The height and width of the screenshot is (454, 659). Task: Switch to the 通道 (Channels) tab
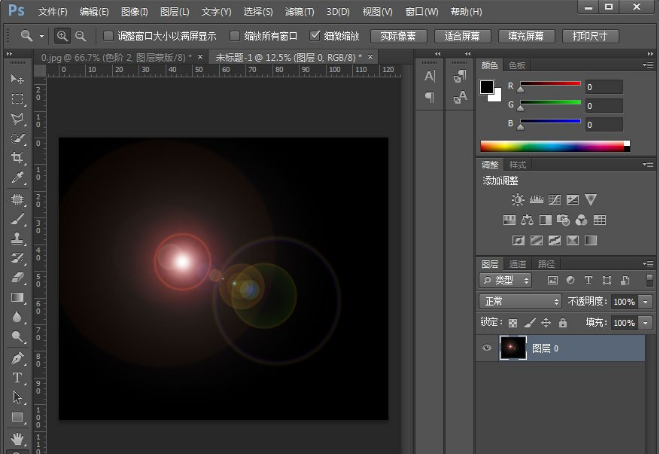click(x=519, y=263)
